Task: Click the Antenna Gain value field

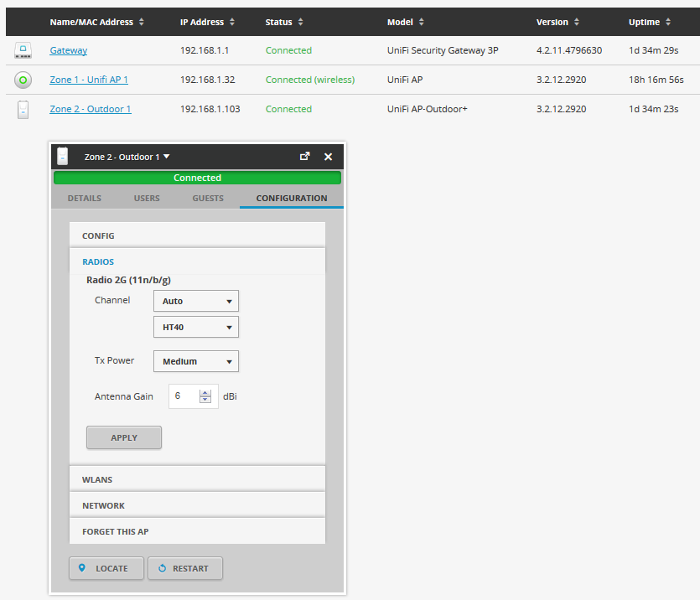Action: 184,396
